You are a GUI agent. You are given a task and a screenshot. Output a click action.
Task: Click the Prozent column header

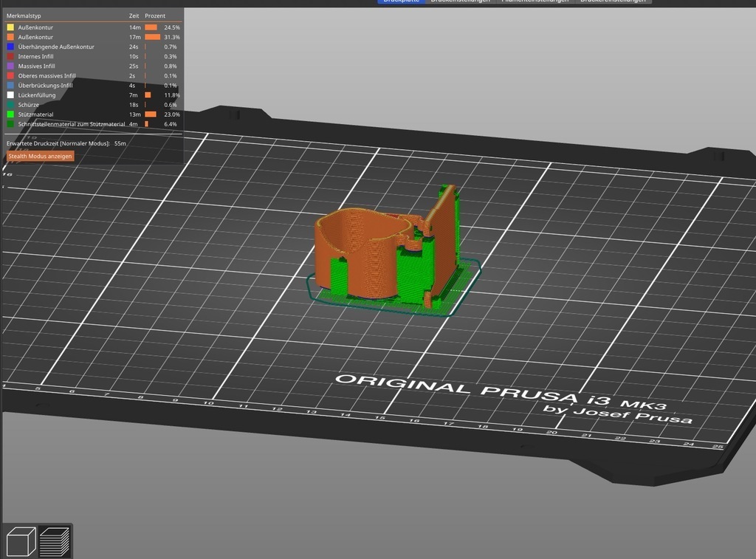click(x=155, y=16)
